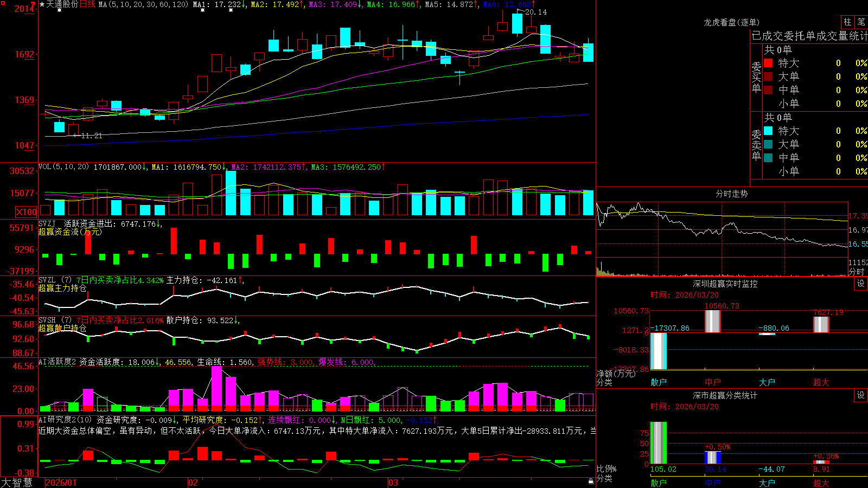Image resolution: width=868 pixels, height=488 pixels.
Task: Click the -44.07 大户 ratio value
Action: pyautogui.click(x=771, y=469)
